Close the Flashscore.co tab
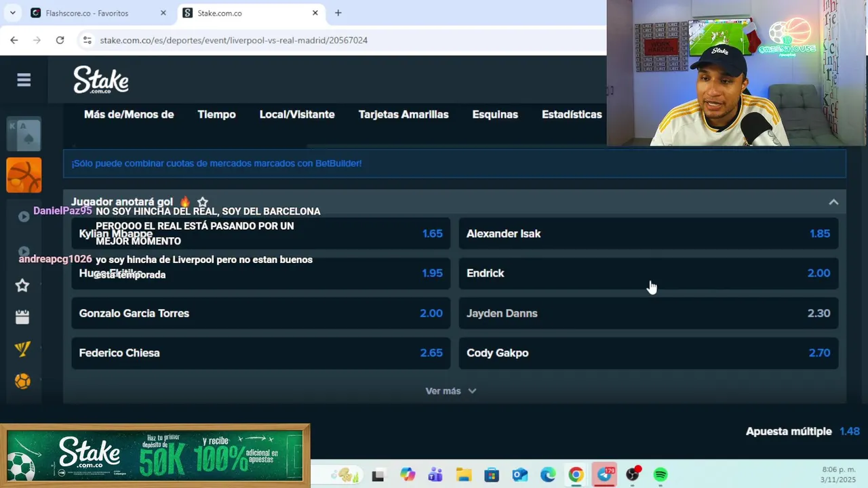Viewport: 868px width, 488px height. (x=163, y=13)
